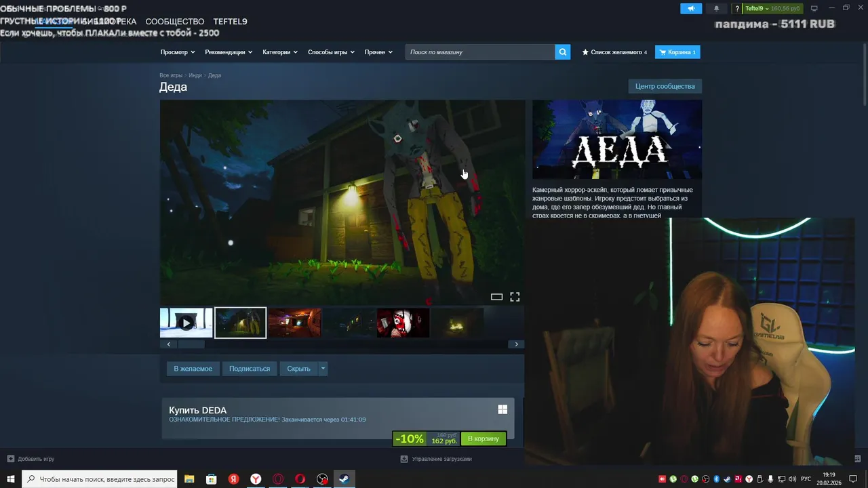The height and width of the screenshot is (488, 868).
Task: Open File Explorer from taskbar
Action: click(x=189, y=479)
